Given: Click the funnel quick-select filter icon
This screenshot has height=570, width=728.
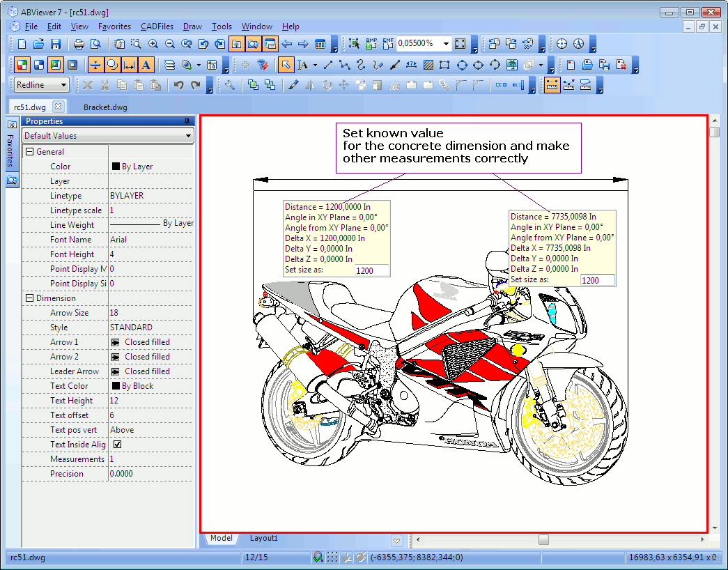Looking at the screenshot, I should 263,65.
